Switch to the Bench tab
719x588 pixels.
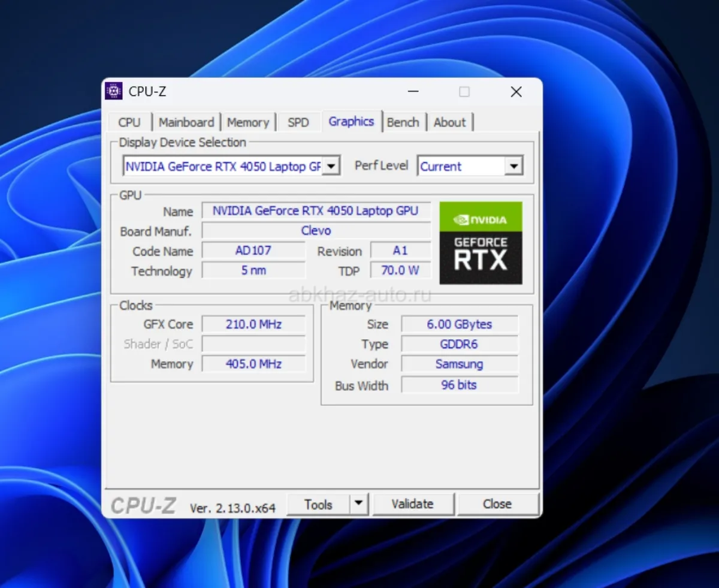tap(403, 122)
